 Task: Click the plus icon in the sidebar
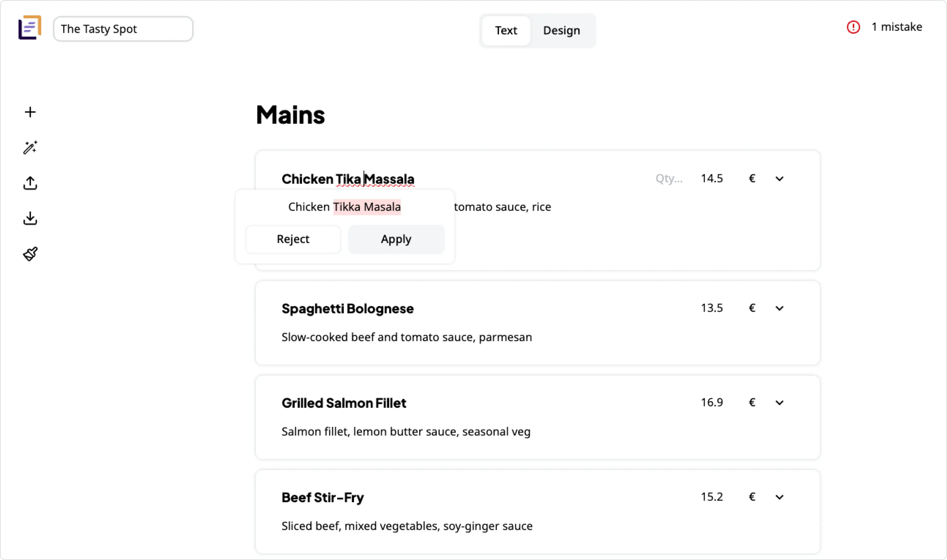click(x=30, y=112)
